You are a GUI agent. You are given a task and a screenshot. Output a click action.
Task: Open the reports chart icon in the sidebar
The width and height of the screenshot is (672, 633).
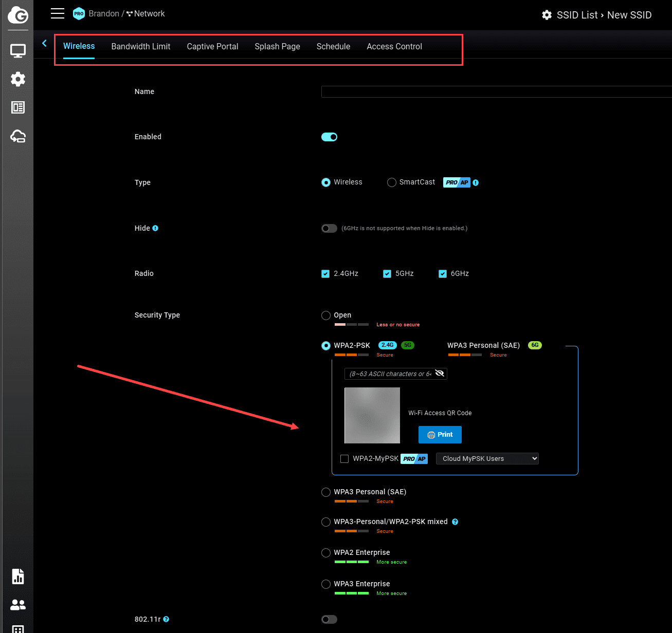click(18, 576)
